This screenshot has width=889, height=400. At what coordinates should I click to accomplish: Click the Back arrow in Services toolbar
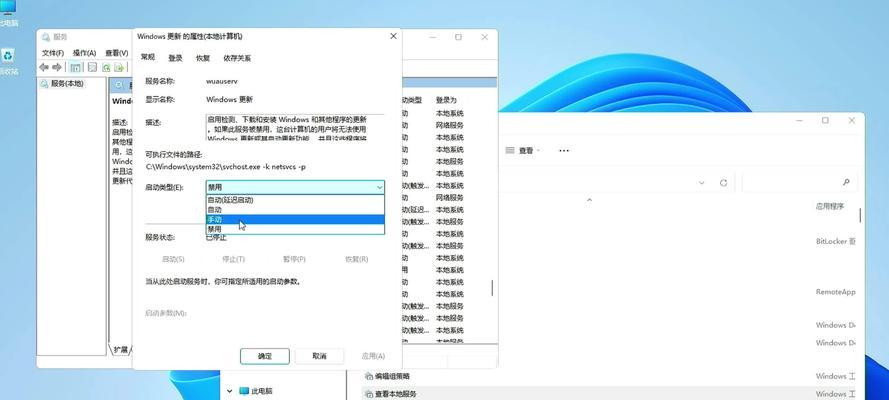click(44, 67)
